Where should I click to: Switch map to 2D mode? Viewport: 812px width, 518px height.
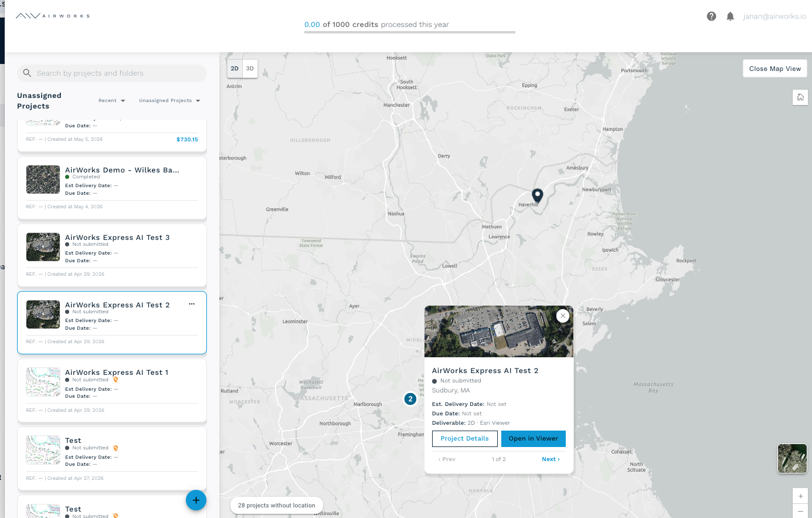pyautogui.click(x=235, y=69)
